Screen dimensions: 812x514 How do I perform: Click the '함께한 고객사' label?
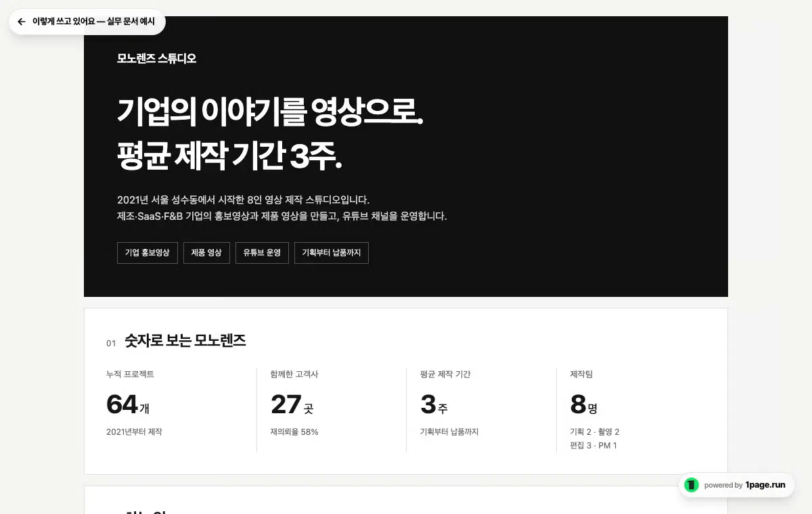tap(294, 374)
